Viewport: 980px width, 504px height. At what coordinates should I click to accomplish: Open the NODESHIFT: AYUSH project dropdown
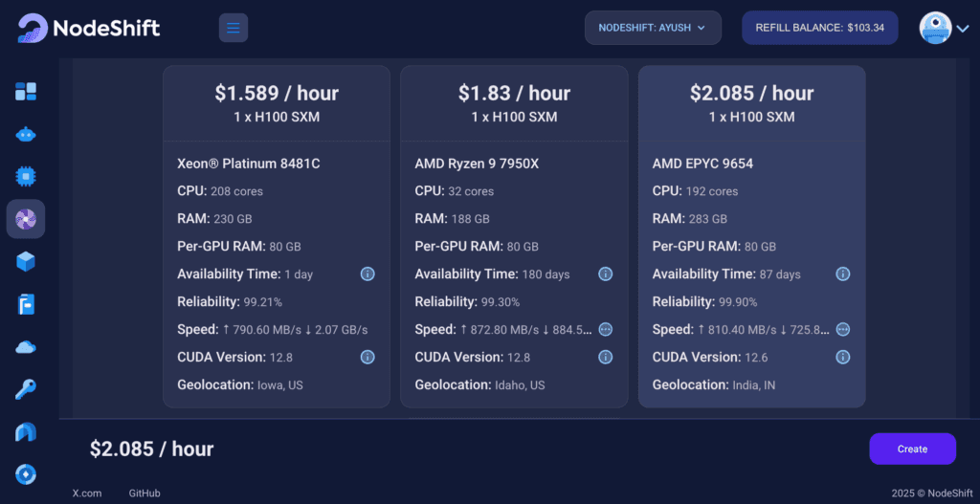click(x=653, y=28)
